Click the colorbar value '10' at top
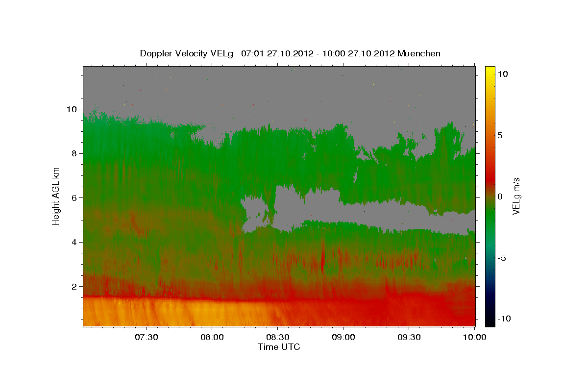 pyautogui.click(x=503, y=74)
